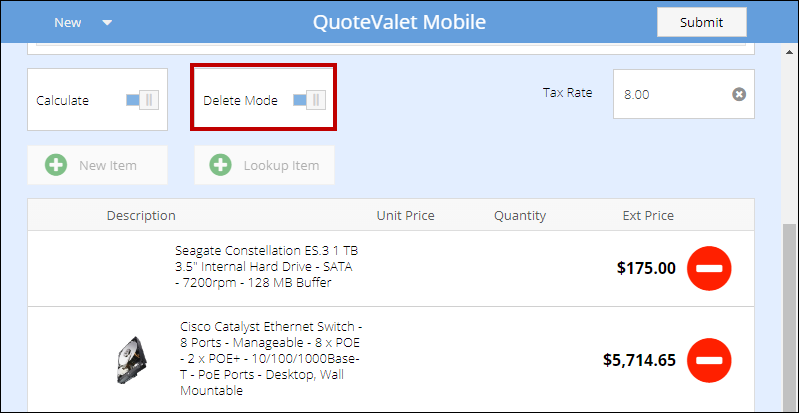Click the Lookup Item button label
This screenshot has height=413, width=799.
[x=281, y=165]
